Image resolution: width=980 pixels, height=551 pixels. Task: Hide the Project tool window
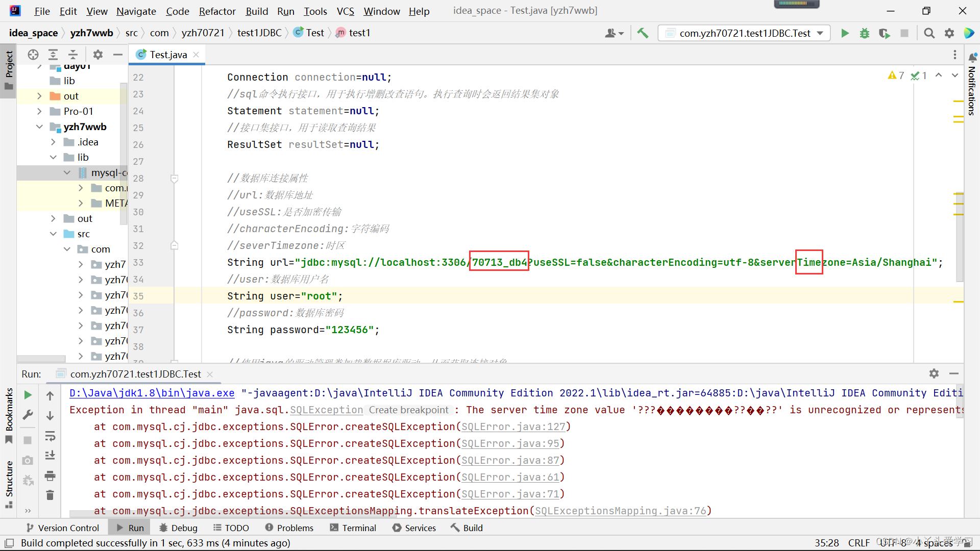[118, 55]
